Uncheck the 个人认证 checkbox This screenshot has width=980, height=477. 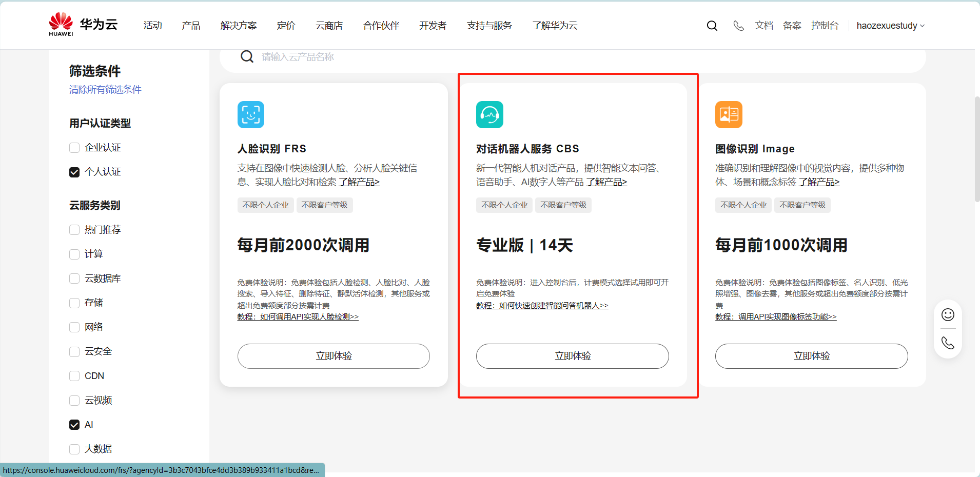click(74, 172)
